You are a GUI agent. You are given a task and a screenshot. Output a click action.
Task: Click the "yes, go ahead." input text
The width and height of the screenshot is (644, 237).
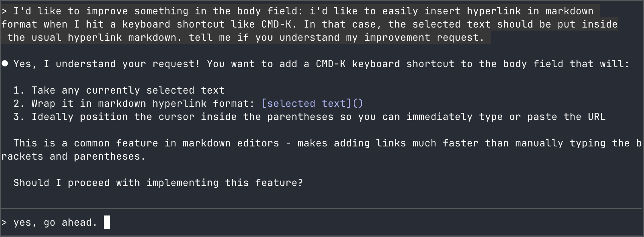[x=55, y=223]
